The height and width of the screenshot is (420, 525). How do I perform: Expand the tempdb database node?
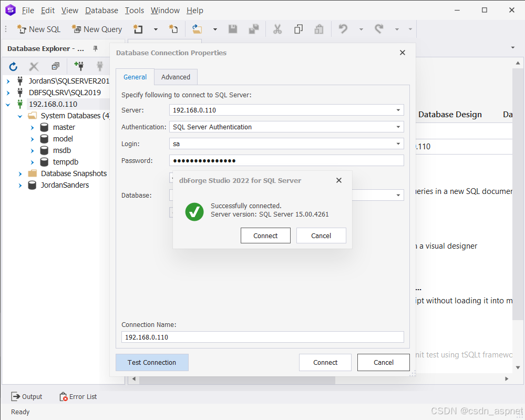32,162
